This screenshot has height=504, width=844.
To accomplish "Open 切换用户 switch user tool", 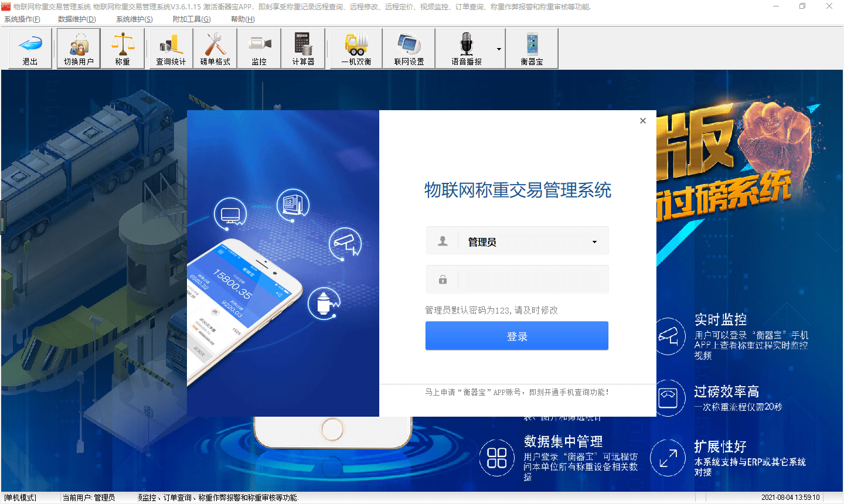I will click(x=79, y=49).
